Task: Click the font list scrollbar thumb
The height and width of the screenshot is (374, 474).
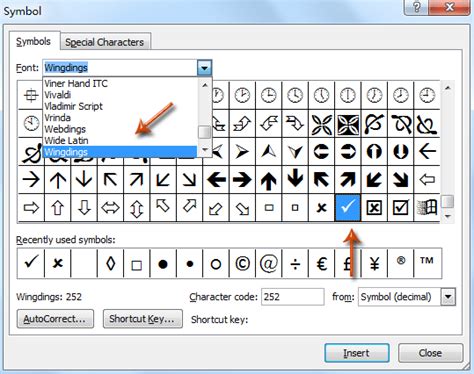Action: [204, 132]
